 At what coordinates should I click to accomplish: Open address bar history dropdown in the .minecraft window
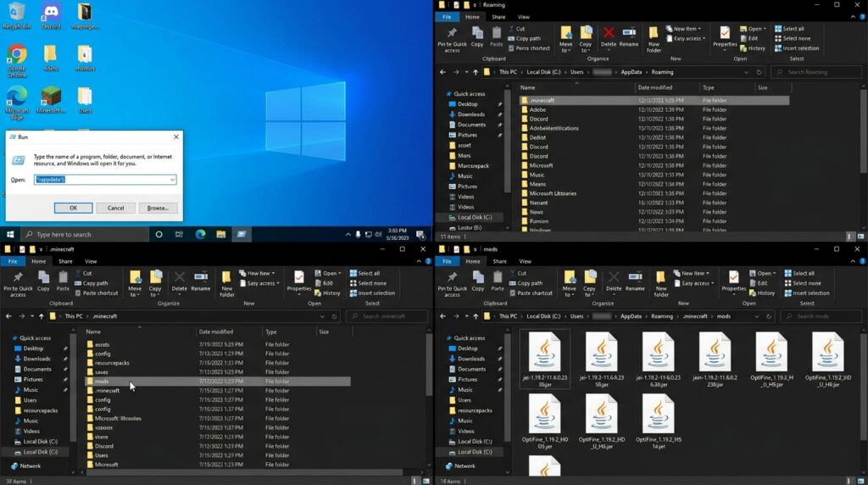tap(322, 316)
